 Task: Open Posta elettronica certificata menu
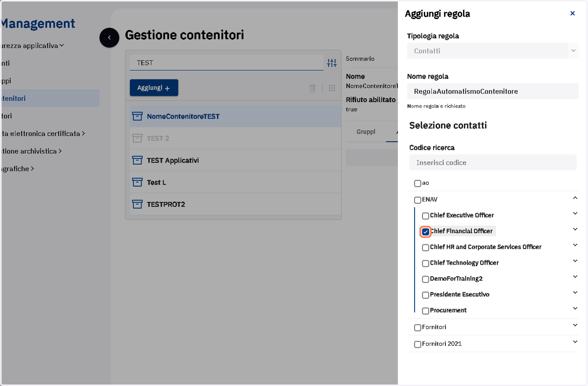pyautogui.click(x=43, y=133)
